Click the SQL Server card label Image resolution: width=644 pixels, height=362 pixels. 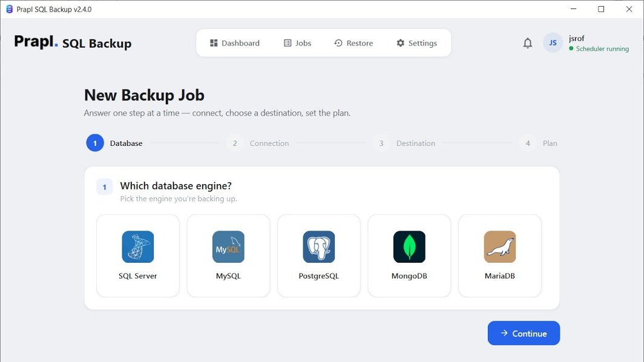pyautogui.click(x=138, y=276)
